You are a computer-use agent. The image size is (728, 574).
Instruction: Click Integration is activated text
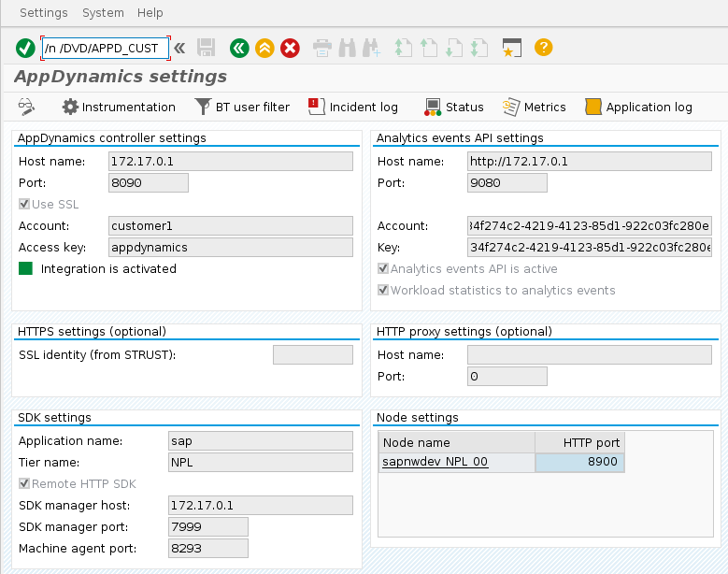click(x=108, y=268)
